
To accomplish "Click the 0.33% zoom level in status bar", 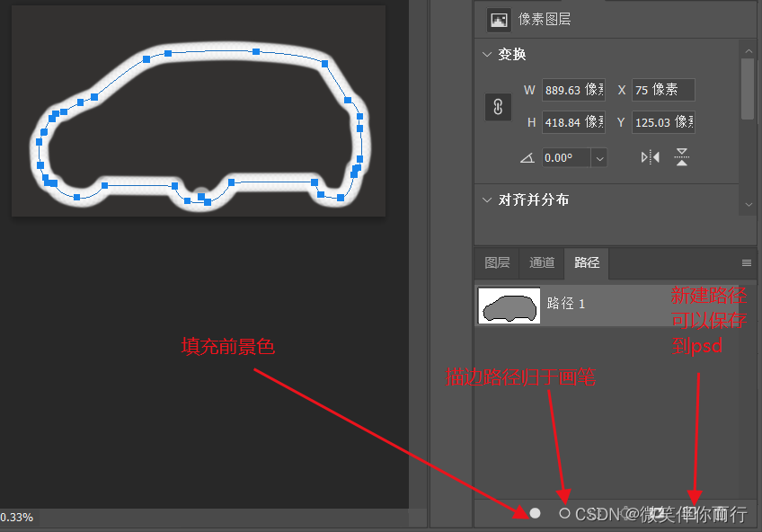I will click(17, 518).
